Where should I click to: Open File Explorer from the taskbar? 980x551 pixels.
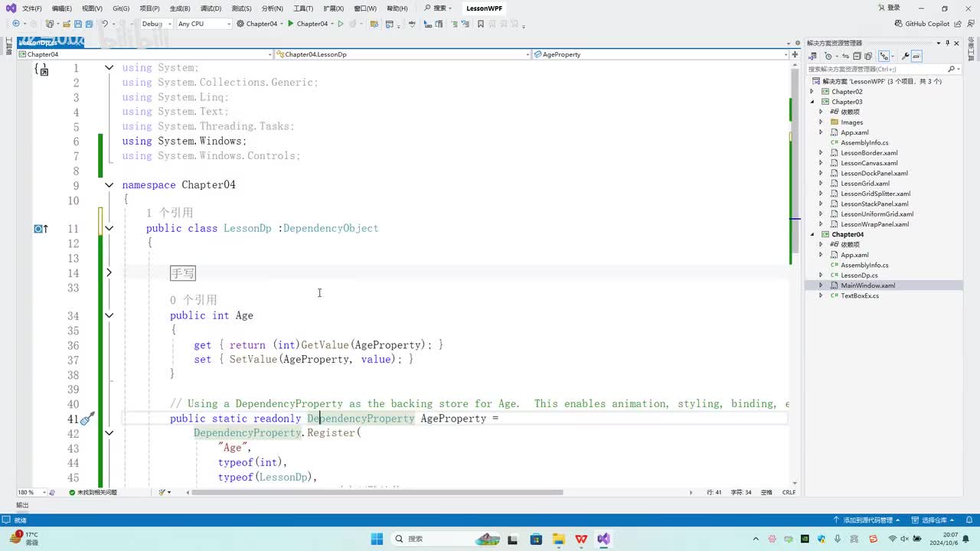(x=559, y=539)
